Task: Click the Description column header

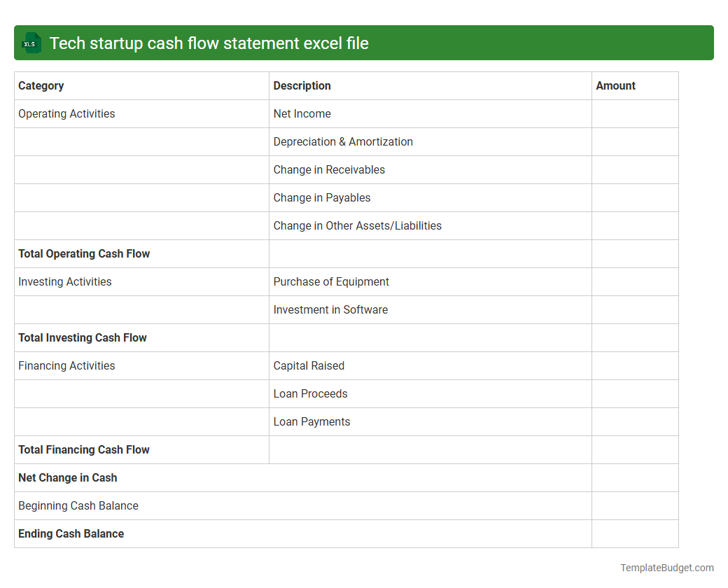Action: coord(302,85)
